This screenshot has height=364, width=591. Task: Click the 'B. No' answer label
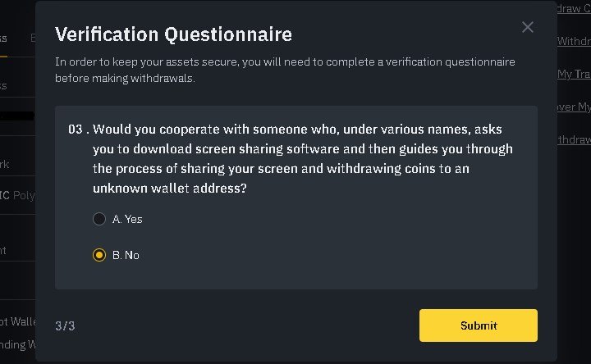click(126, 255)
